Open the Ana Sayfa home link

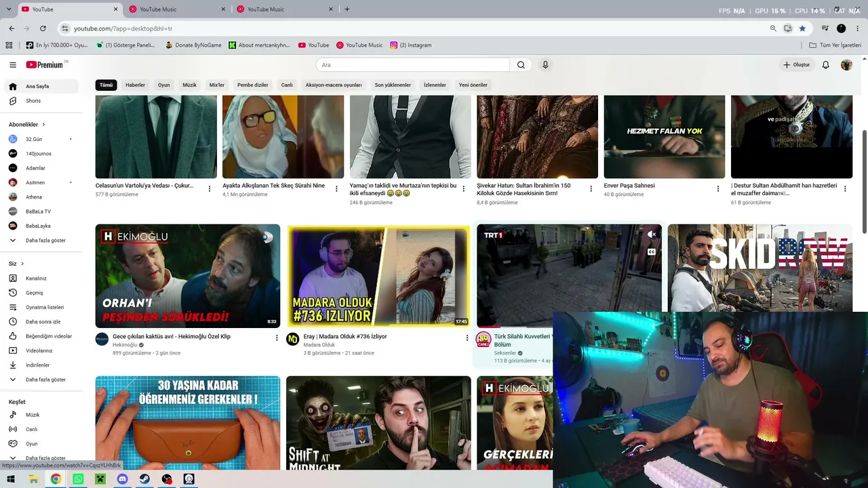pos(41,87)
